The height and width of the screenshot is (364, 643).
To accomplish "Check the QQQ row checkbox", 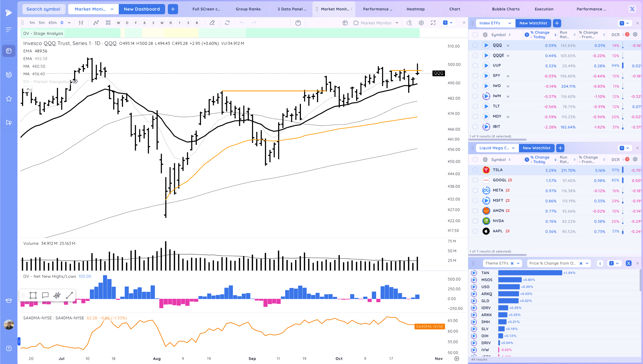I will [475, 45].
